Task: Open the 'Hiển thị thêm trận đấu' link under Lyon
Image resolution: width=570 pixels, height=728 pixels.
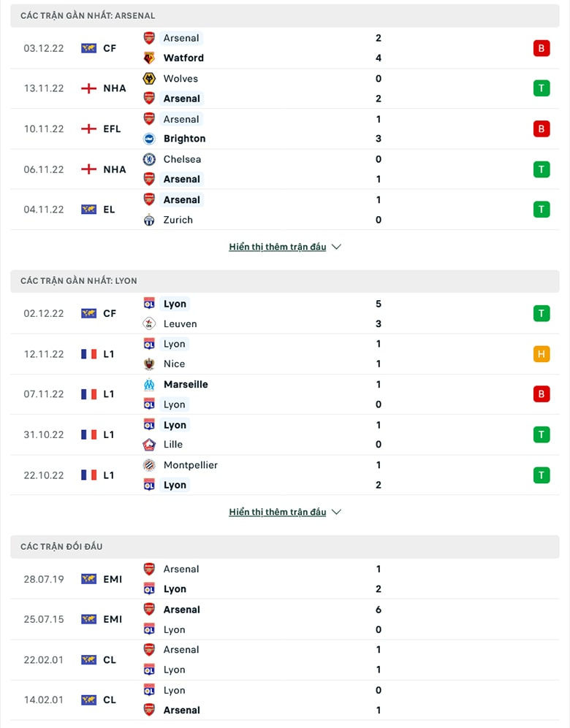Action: pos(278,512)
